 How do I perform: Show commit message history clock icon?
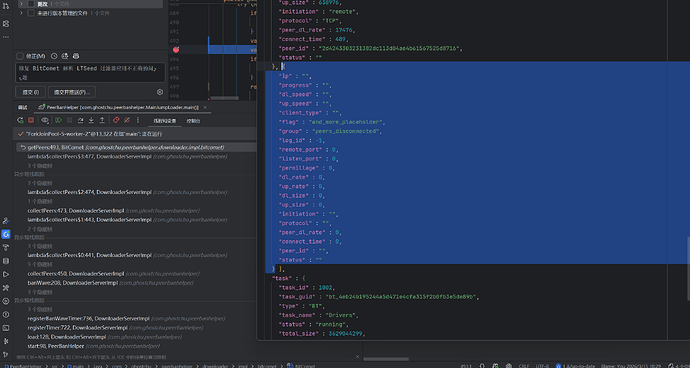click(x=54, y=56)
